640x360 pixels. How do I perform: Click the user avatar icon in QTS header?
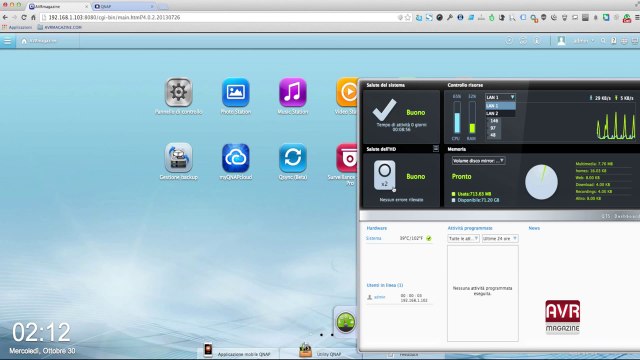(561, 41)
